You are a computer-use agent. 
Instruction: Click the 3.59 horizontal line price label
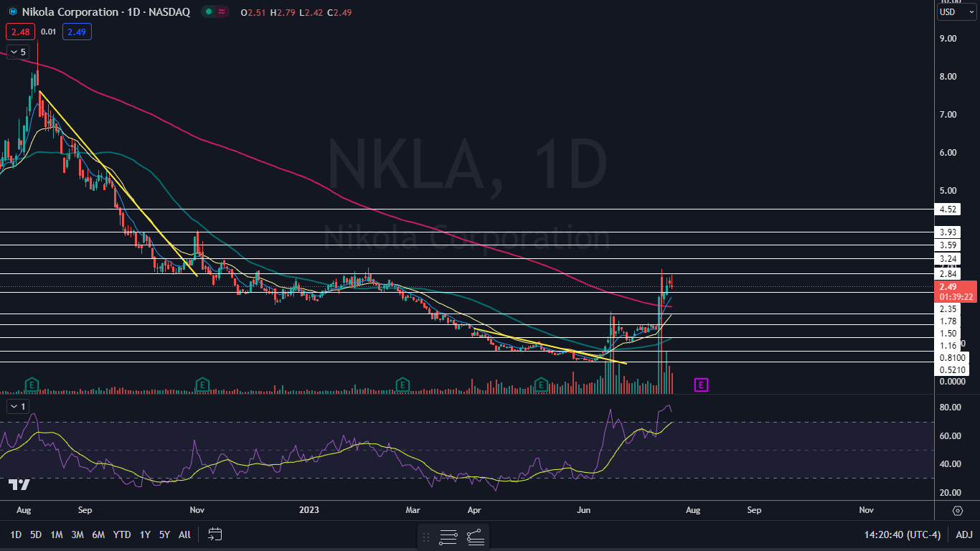(947, 245)
